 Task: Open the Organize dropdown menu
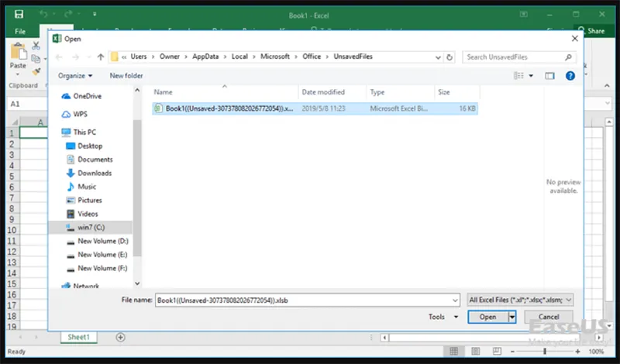74,75
